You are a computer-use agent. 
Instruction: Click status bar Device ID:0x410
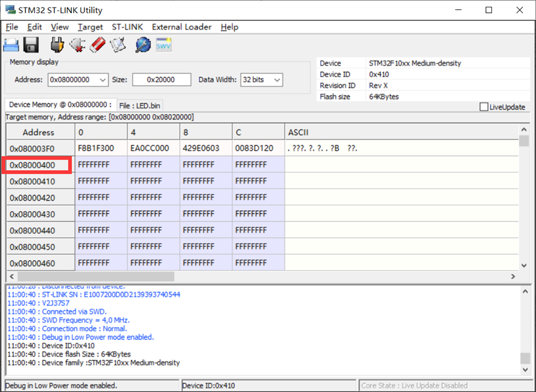[x=269, y=386]
